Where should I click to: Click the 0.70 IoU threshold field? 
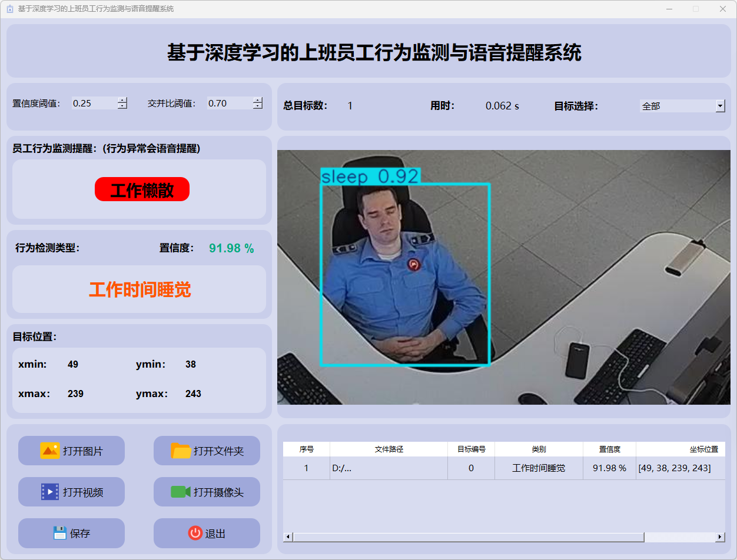point(230,103)
